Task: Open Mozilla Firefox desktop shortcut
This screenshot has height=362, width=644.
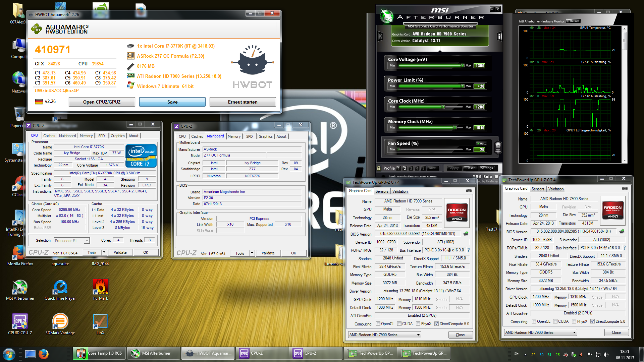Action: click(x=20, y=255)
